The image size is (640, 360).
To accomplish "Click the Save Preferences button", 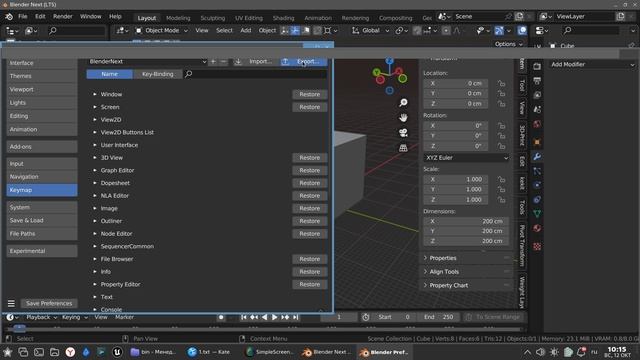I will pos(49,303).
